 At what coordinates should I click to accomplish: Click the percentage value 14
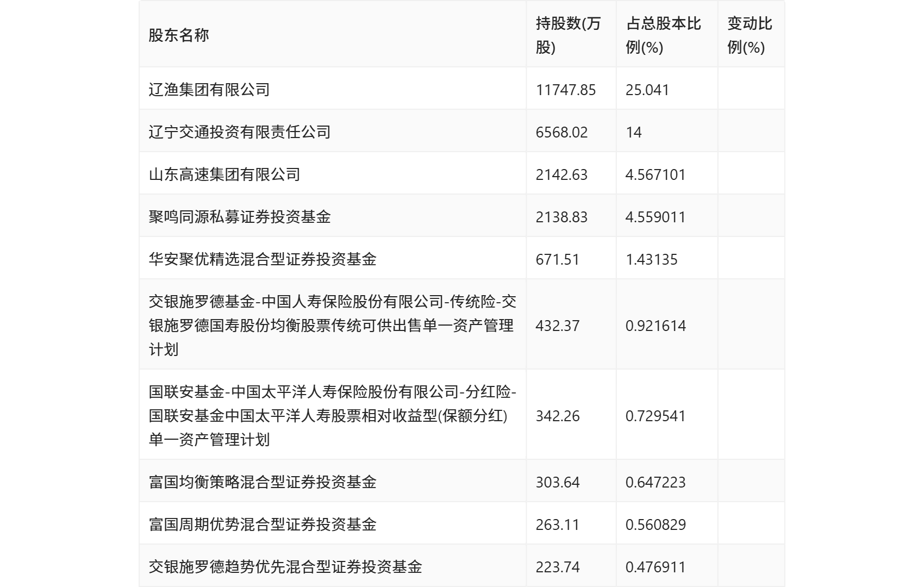click(634, 132)
